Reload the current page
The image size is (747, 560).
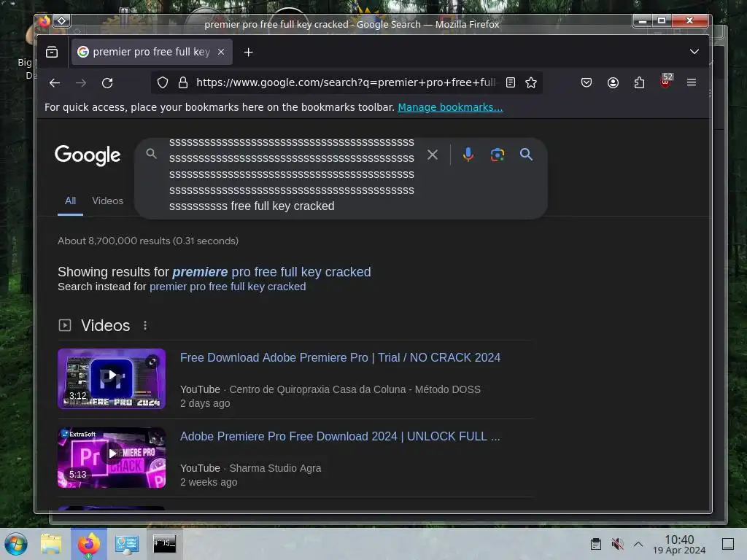pyautogui.click(x=107, y=83)
